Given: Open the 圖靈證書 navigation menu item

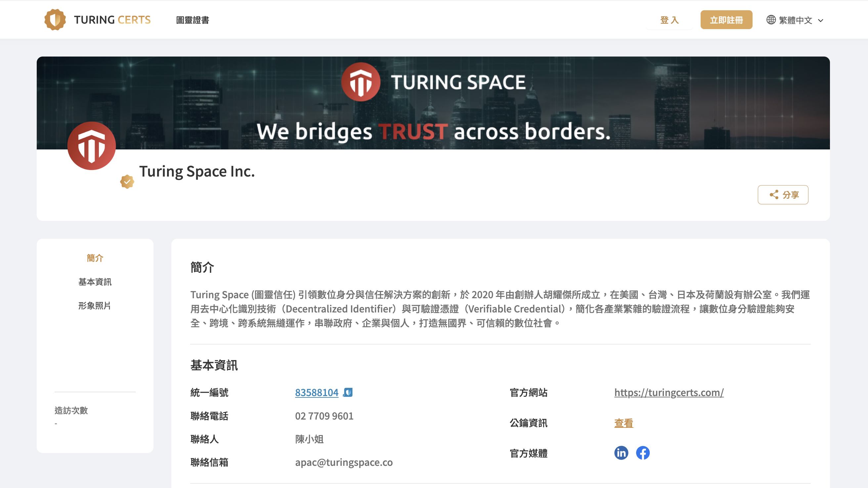Looking at the screenshot, I should pyautogui.click(x=193, y=20).
